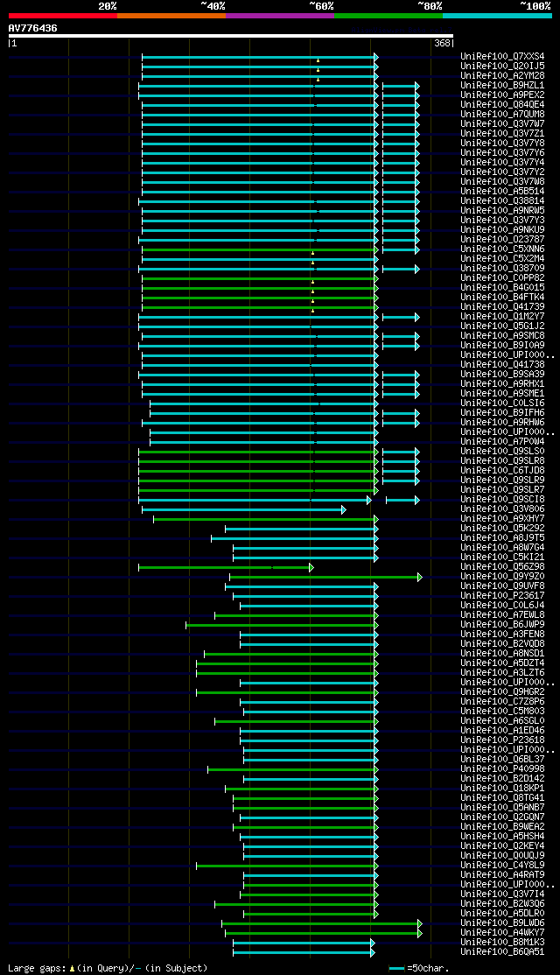Select UniRef100_A8J9T5 accession text

(502, 538)
